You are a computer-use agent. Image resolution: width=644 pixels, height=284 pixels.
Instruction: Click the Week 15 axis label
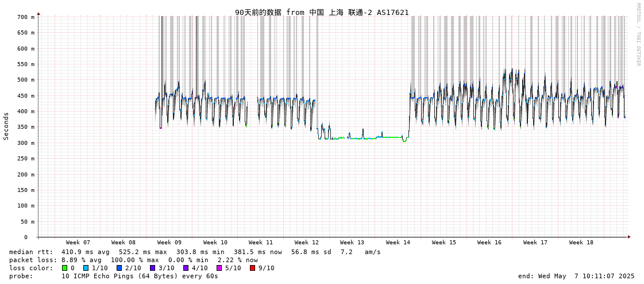pyautogui.click(x=444, y=243)
